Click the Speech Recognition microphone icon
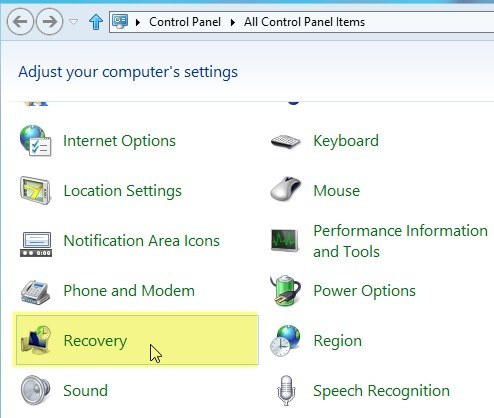494x418 pixels. point(286,391)
